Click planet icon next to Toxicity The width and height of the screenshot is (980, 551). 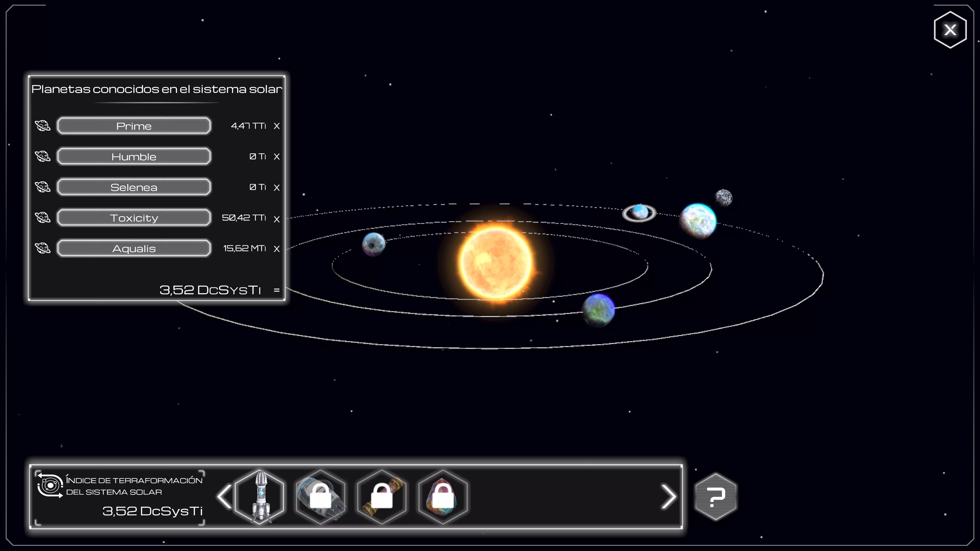pos(43,218)
